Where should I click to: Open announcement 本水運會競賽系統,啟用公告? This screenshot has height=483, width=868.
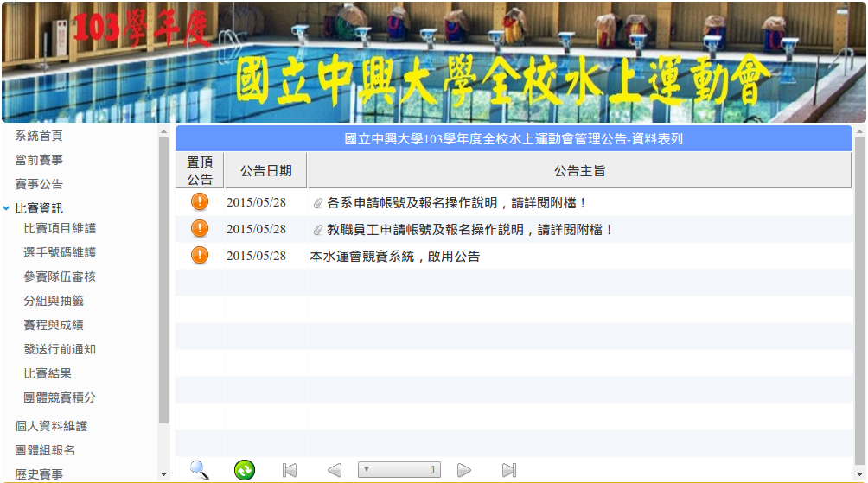(x=395, y=256)
